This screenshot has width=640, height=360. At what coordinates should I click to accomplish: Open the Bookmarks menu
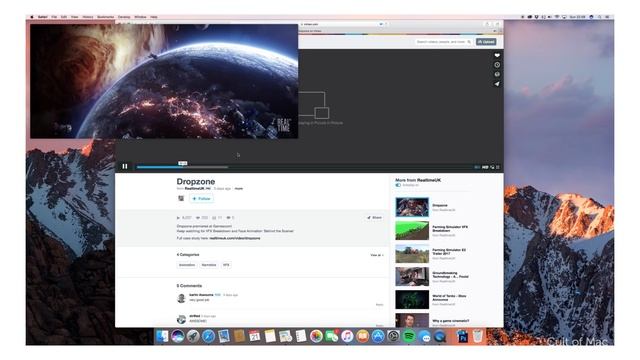tap(105, 17)
